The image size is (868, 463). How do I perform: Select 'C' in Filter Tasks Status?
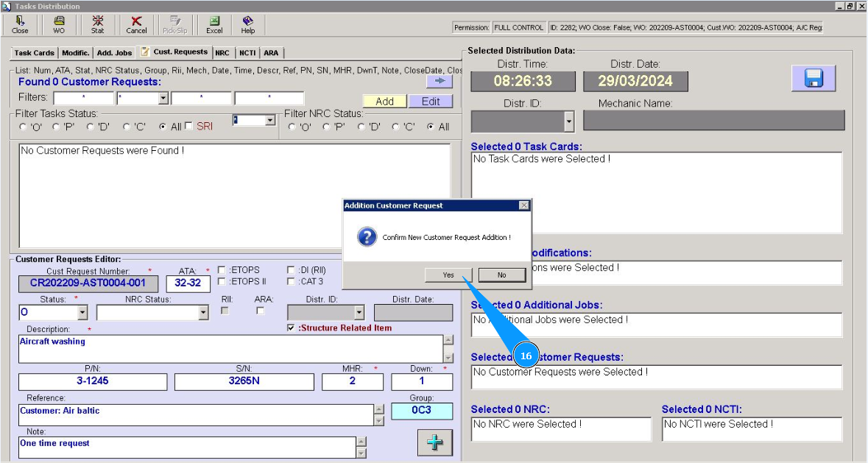(x=126, y=127)
